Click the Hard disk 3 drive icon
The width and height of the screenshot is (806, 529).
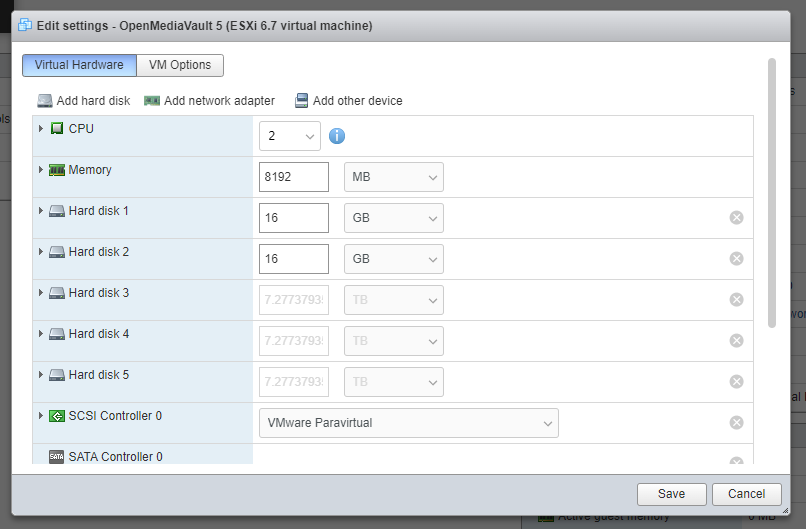pyautogui.click(x=57, y=293)
